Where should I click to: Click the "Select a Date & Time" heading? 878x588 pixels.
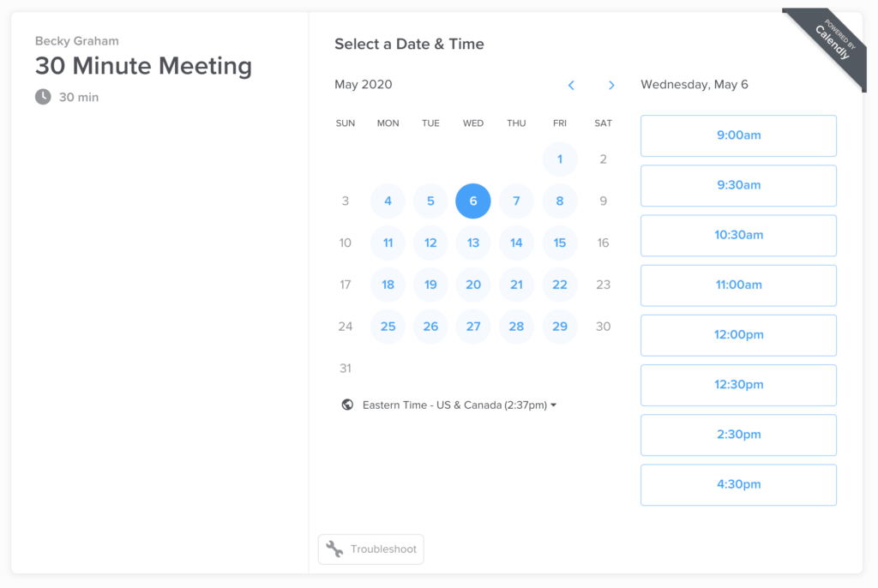point(409,45)
